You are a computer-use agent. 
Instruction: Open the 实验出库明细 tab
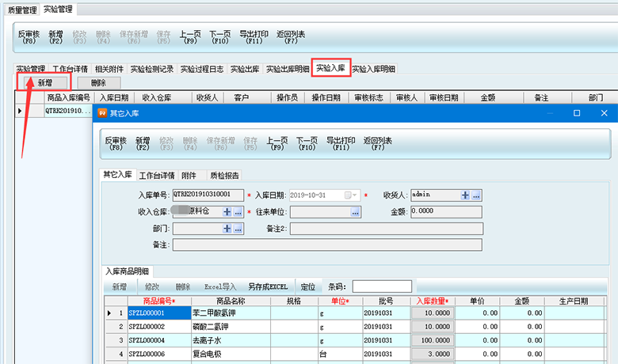pyautogui.click(x=287, y=69)
